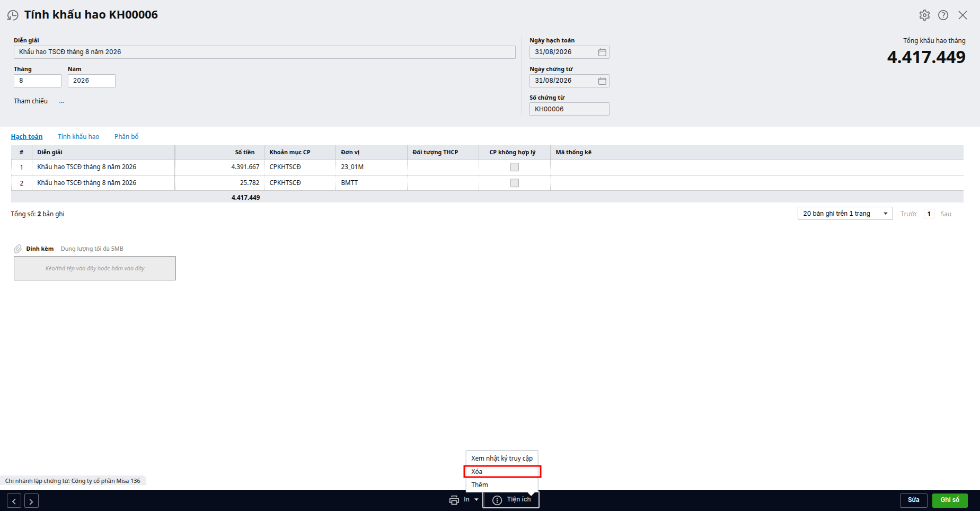Open the settings gear icon
This screenshot has height=511, width=980.
click(924, 15)
